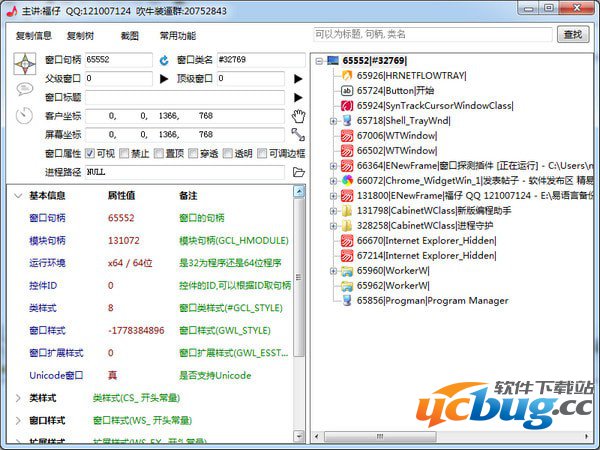Click the vertical scrollbar thumb of info list
The width and height of the screenshot is (600, 450).
[299, 277]
